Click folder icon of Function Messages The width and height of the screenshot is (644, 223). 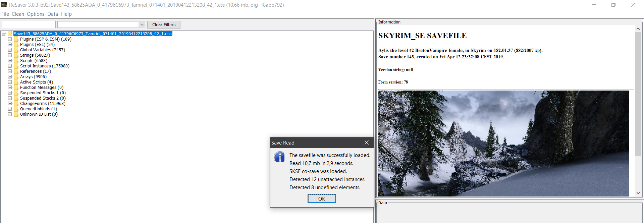(16, 87)
